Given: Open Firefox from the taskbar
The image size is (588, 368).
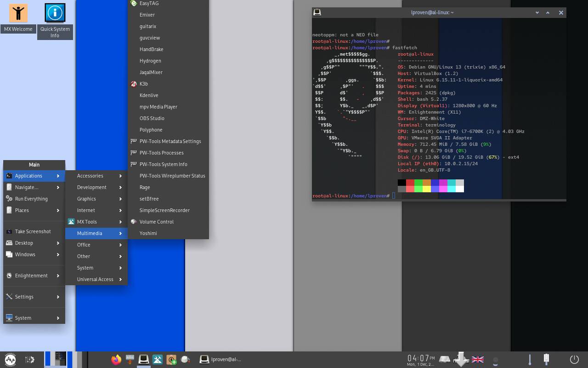Looking at the screenshot, I should [116, 359].
